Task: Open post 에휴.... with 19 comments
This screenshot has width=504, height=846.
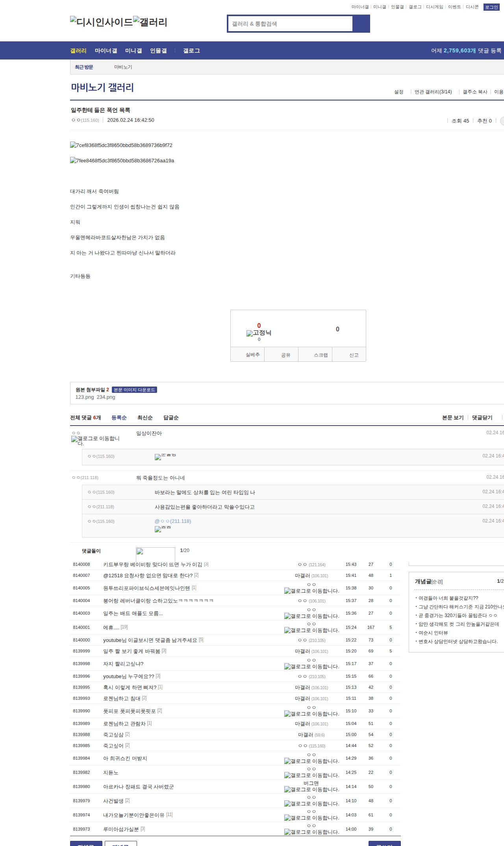Action: pos(111,627)
